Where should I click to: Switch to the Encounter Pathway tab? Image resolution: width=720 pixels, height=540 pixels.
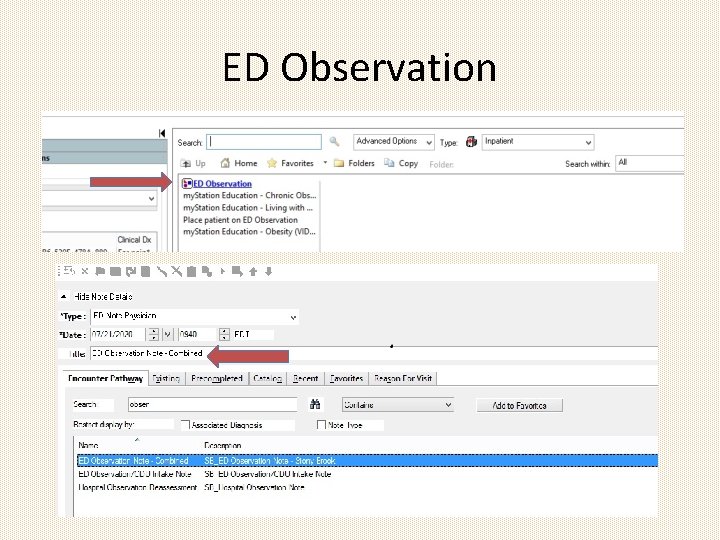pyautogui.click(x=106, y=378)
